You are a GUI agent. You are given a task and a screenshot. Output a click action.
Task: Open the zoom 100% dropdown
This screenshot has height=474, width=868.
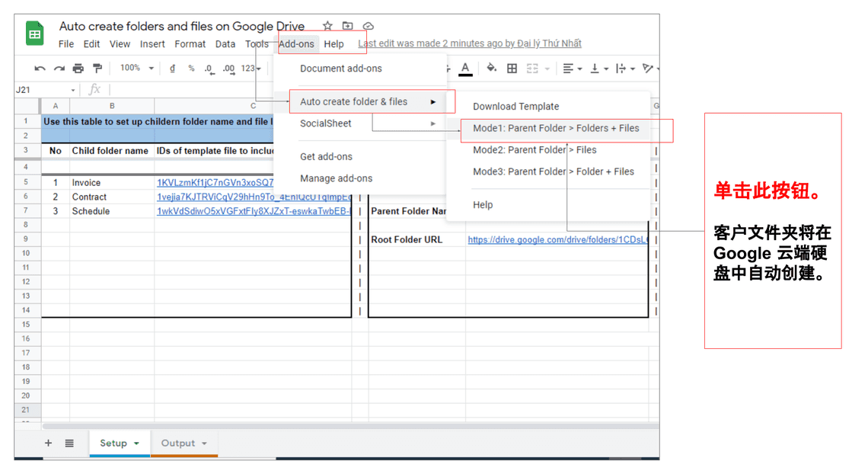pos(136,68)
